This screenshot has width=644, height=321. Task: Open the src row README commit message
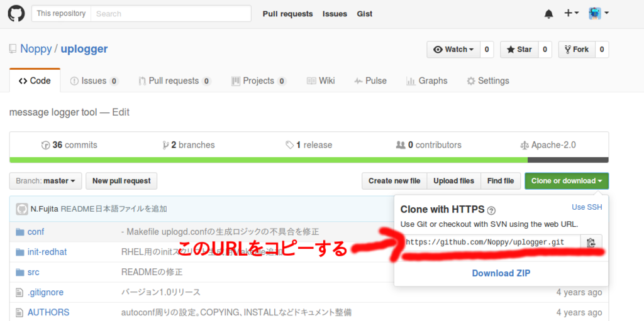[x=152, y=272]
